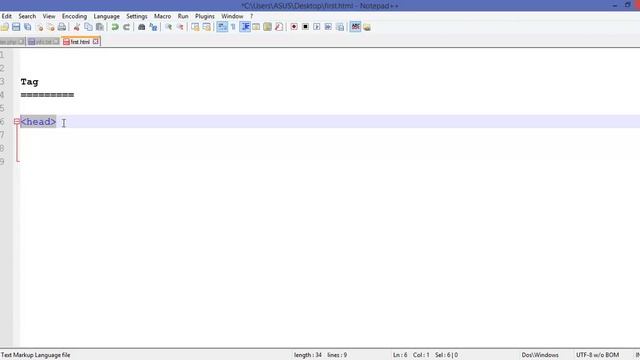This screenshot has width=640, height=360.
Task: Open a file with the toolbar Open icon
Action: (x=4, y=27)
